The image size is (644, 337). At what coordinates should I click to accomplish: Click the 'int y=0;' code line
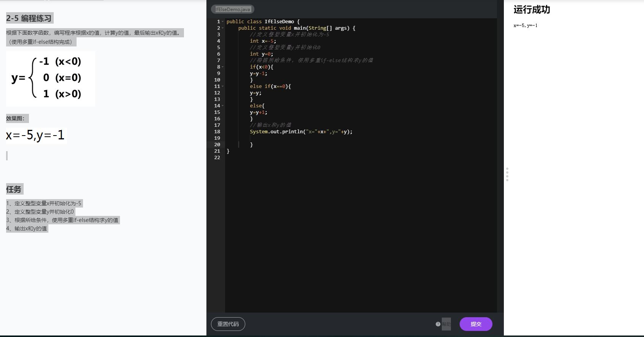click(x=261, y=54)
